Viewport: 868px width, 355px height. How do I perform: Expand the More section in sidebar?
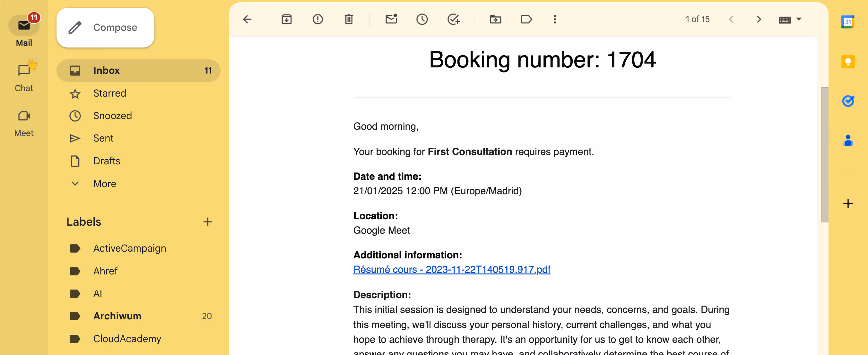coord(104,184)
